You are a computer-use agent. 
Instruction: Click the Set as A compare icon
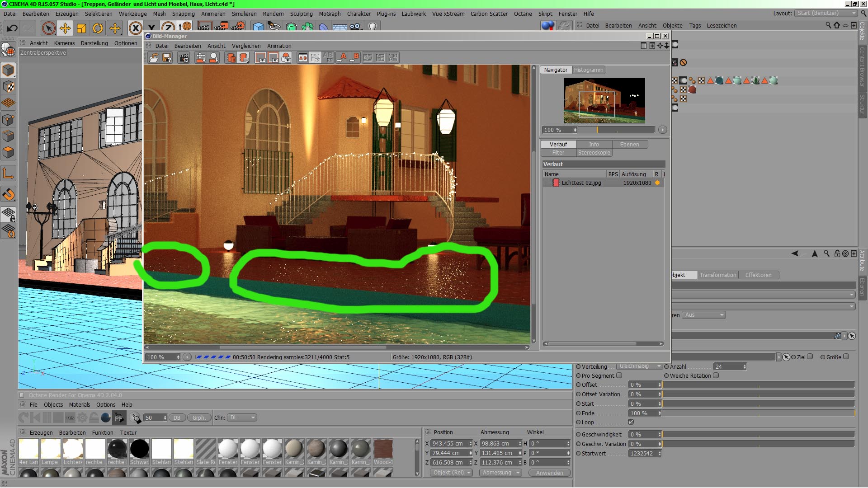click(x=342, y=57)
